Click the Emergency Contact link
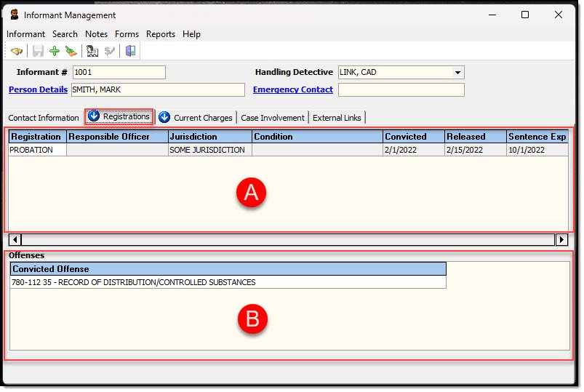This screenshot has height=392, width=584. (x=292, y=89)
